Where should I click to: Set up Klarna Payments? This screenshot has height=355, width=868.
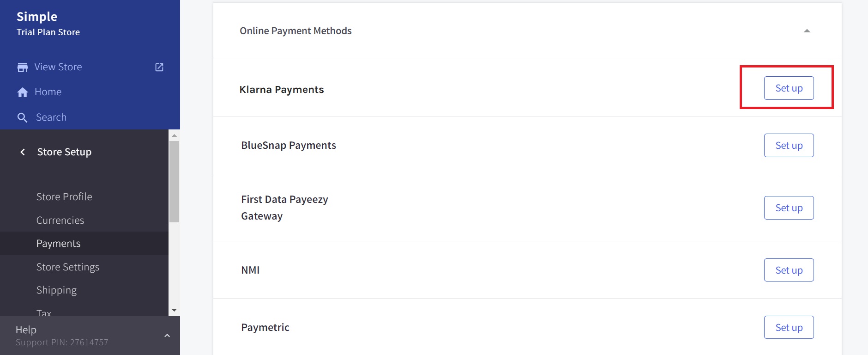(789, 88)
